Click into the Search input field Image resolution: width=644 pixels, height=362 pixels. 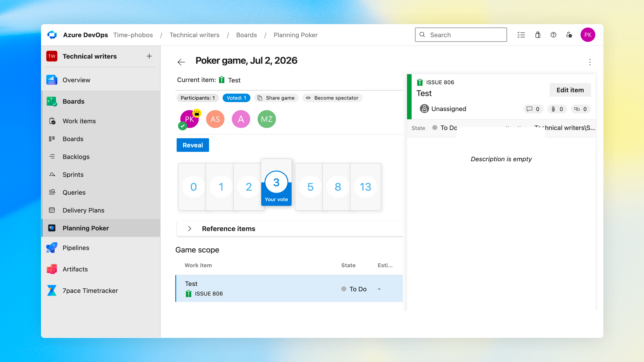(461, 35)
